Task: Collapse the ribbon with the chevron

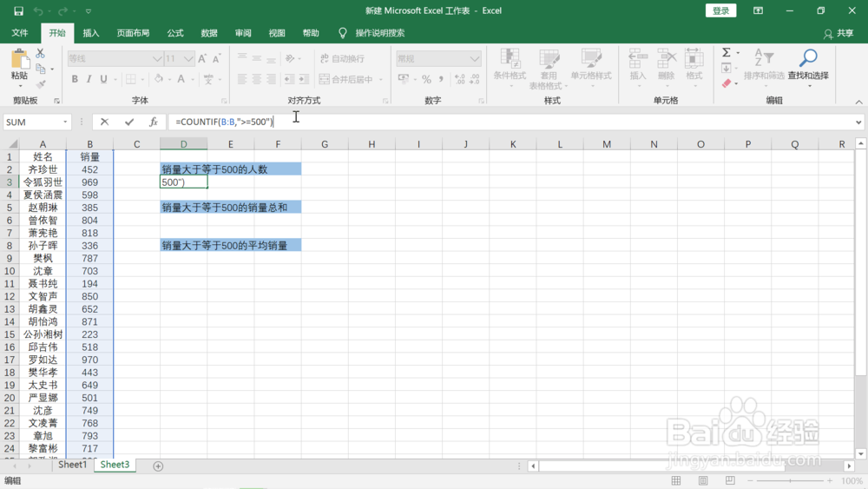Action: (x=858, y=102)
